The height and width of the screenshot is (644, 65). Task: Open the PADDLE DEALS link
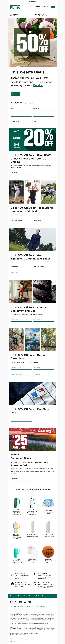point(38,368)
